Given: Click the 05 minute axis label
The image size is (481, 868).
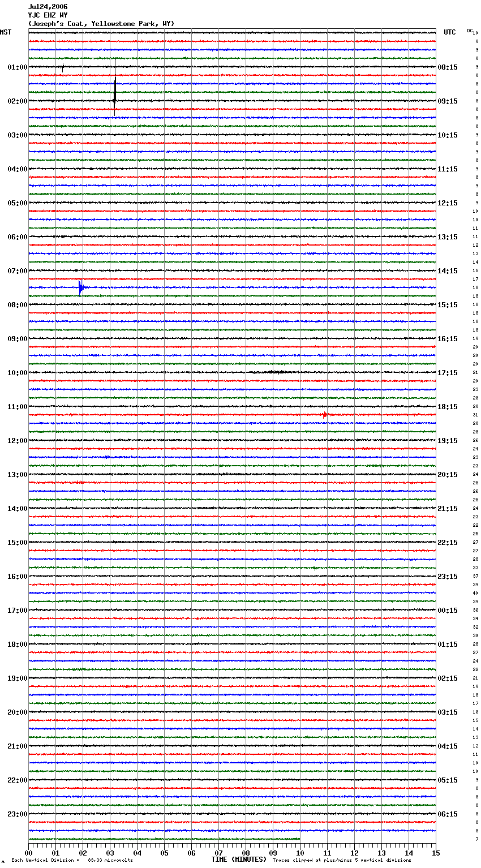Looking at the screenshot, I should 164,853.
